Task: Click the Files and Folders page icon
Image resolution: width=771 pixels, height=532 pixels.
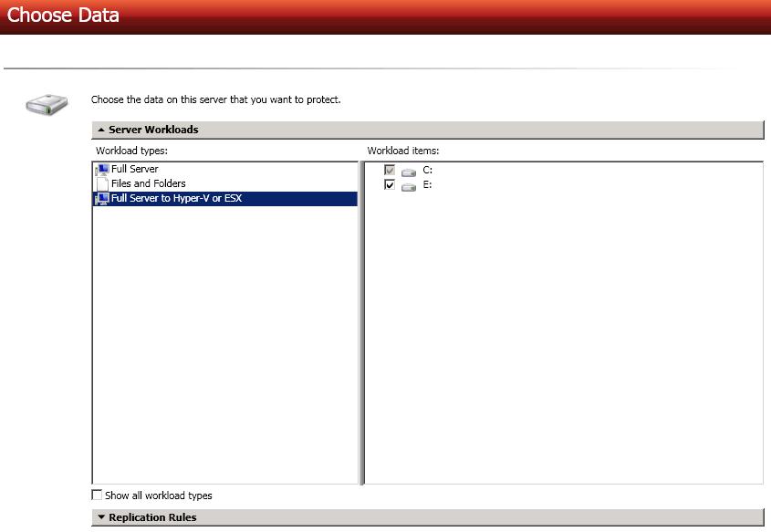Action: click(x=102, y=183)
